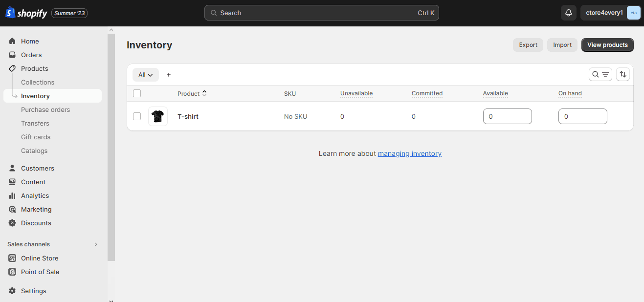Expand the Sales channels section
This screenshot has height=302, width=644.
coord(96,244)
